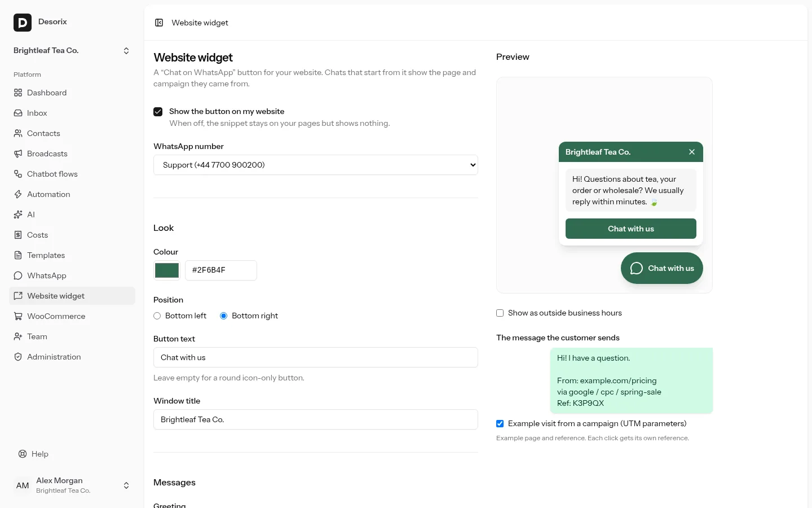Click the Platform sidebar label

click(x=27, y=75)
